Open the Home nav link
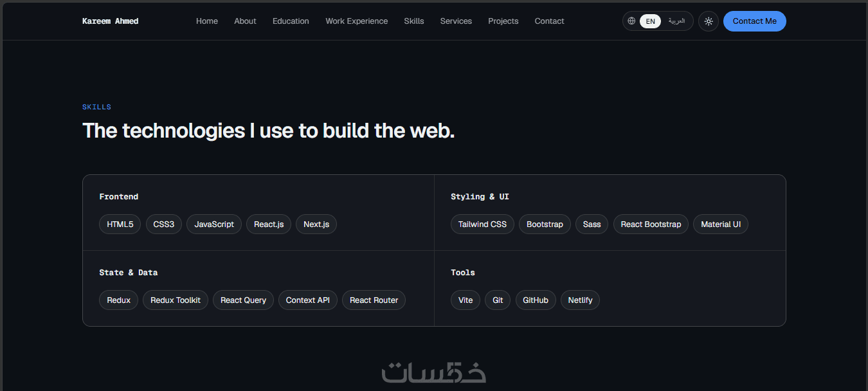 click(207, 21)
